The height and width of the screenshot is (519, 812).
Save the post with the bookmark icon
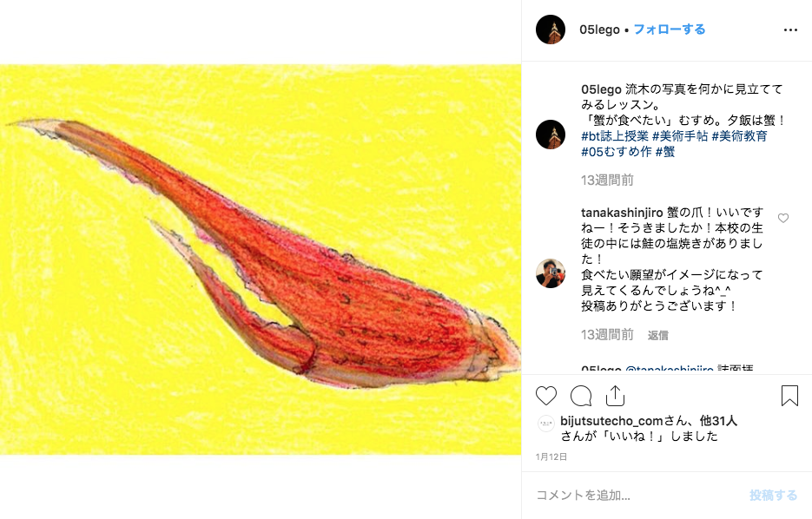(x=789, y=396)
